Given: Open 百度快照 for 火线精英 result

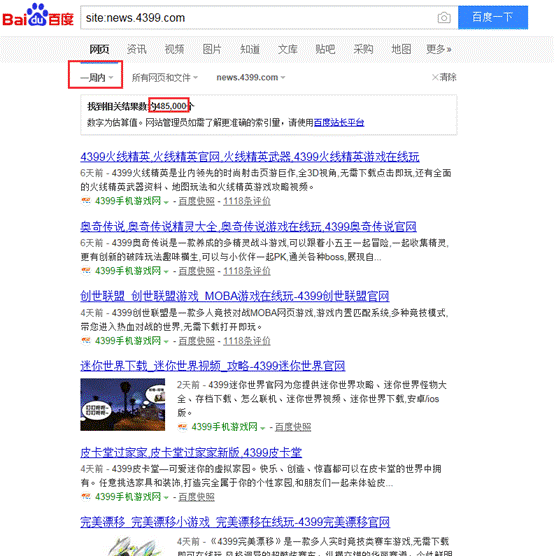Looking at the screenshot, I should click(196, 201).
